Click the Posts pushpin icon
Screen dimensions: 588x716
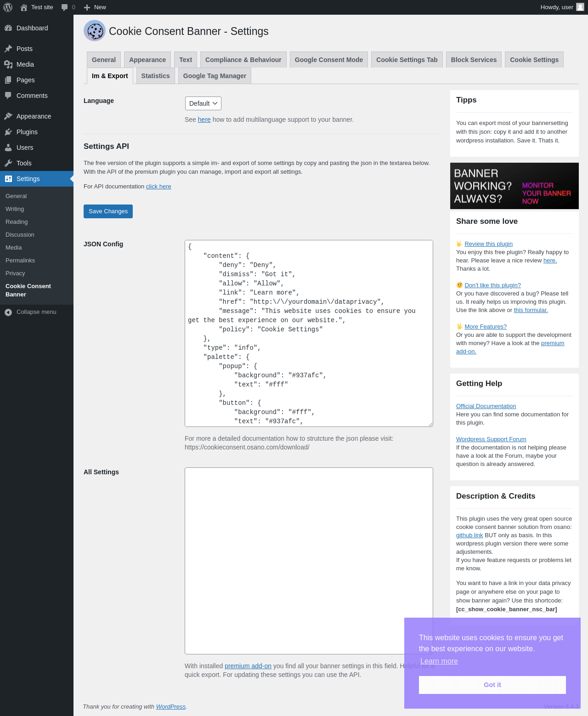coord(8,49)
